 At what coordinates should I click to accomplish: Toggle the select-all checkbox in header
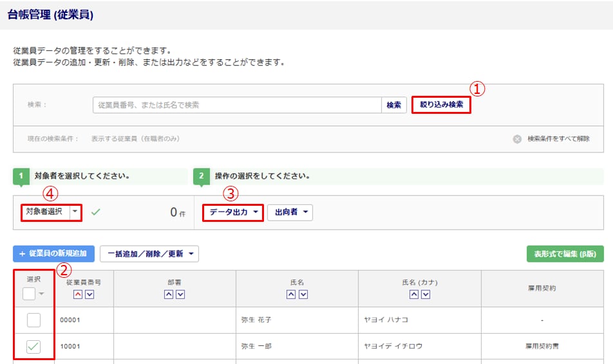click(29, 294)
